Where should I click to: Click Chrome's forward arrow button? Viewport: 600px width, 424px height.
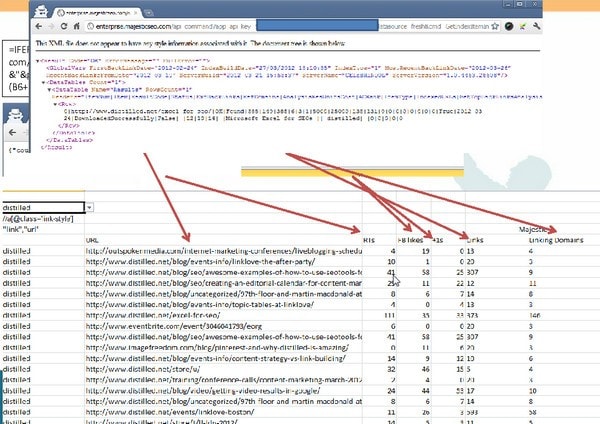(x=51, y=26)
